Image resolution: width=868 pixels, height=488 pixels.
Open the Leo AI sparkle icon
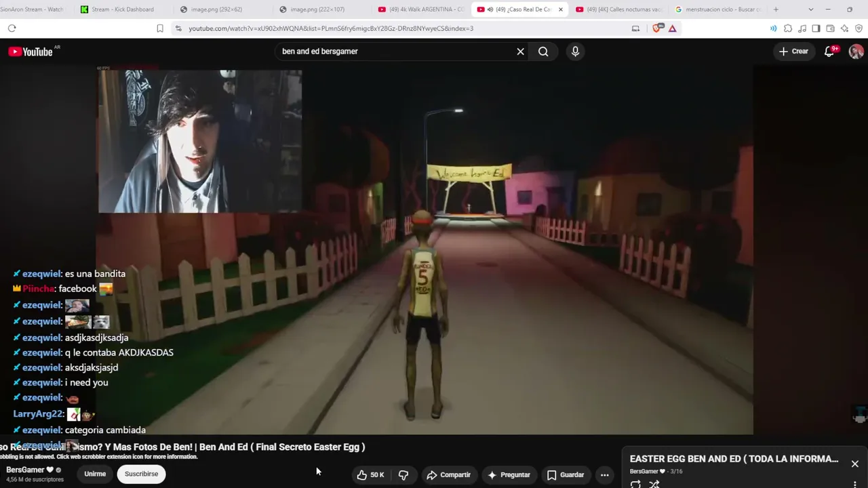[844, 28]
